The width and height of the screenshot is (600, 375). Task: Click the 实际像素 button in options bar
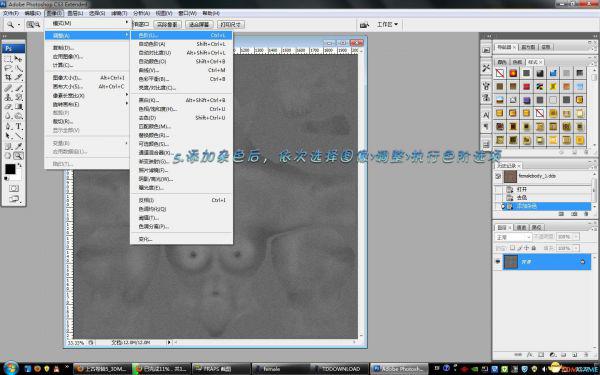[x=167, y=24]
